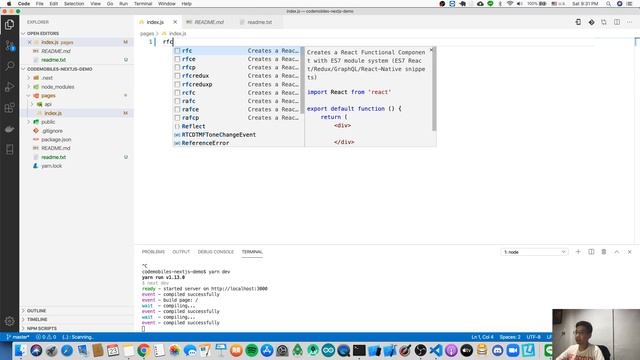640x360 pixels.
Task: Expand the public folder
Action: [x=76, y=122]
